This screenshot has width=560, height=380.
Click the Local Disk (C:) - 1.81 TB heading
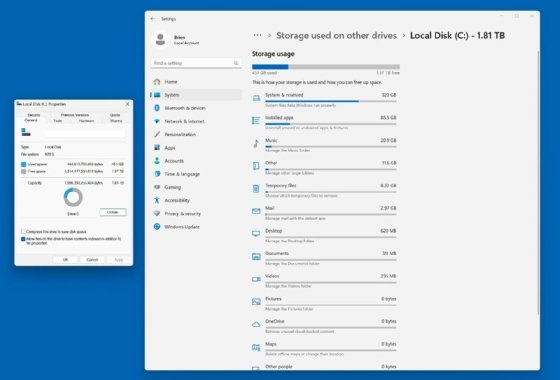[x=457, y=36]
